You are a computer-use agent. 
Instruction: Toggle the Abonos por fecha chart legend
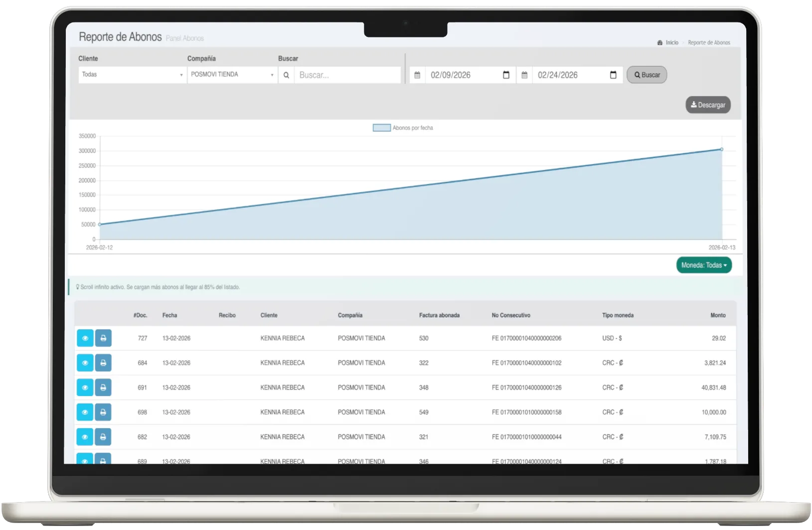[x=403, y=128]
